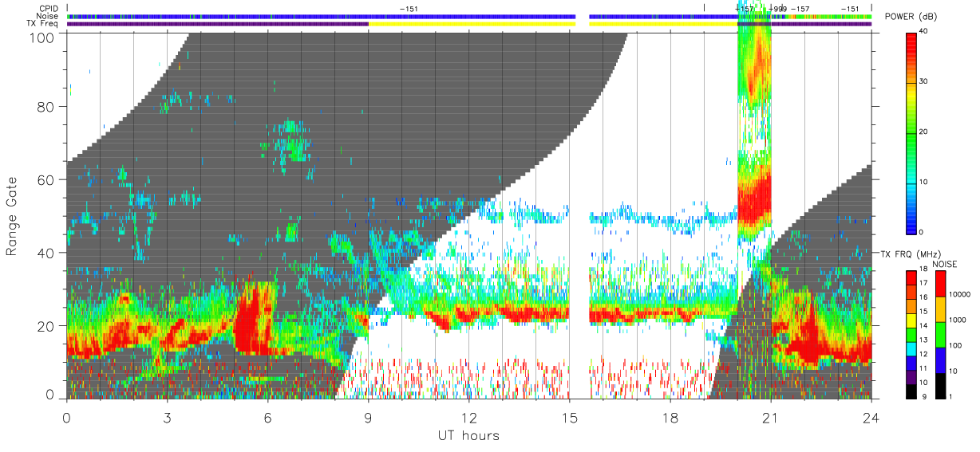
Task: Click the '18' tick on UT hours axis
Action: tap(670, 418)
